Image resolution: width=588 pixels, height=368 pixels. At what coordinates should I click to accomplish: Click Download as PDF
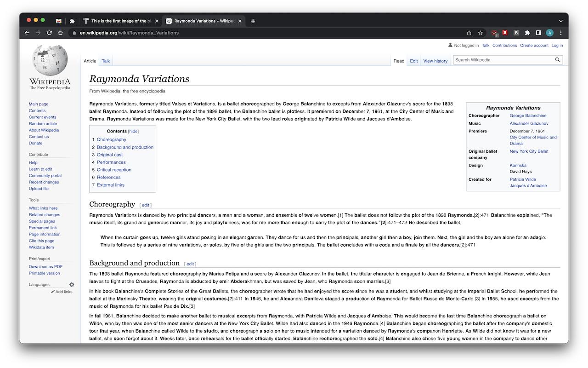coord(45,267)
